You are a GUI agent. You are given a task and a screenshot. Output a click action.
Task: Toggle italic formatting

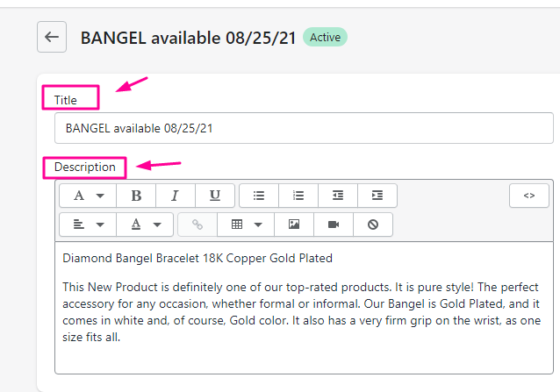(176, 196)
